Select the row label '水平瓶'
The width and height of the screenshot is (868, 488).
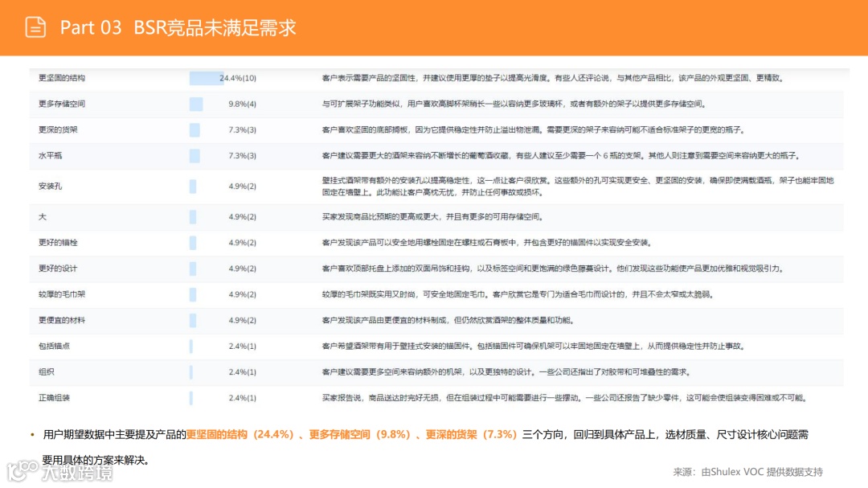(50, 156)
